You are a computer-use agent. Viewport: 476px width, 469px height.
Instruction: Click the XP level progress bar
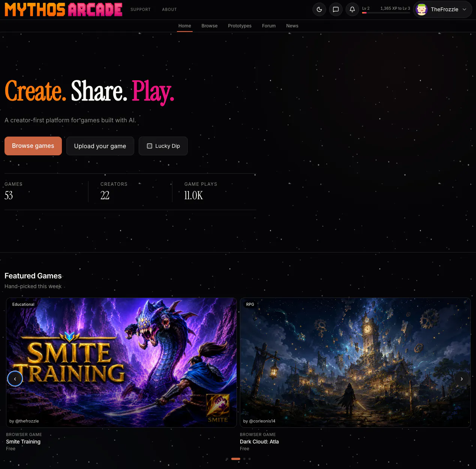(386, 13)
